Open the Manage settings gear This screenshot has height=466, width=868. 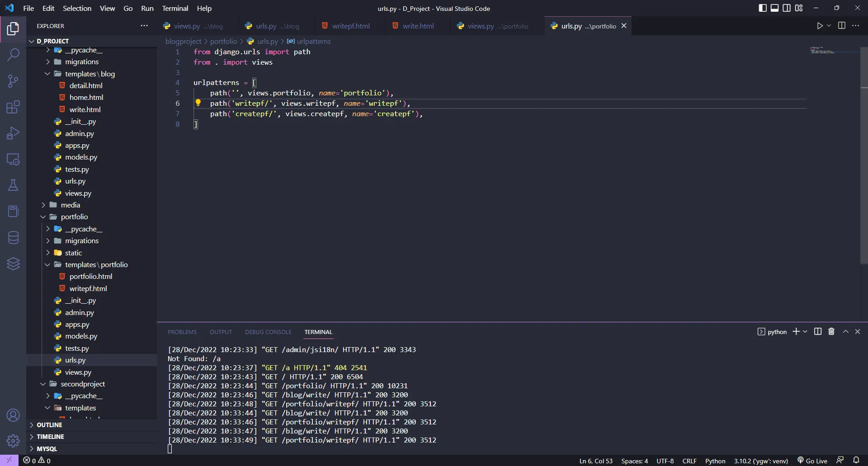[x=13, y=440]
